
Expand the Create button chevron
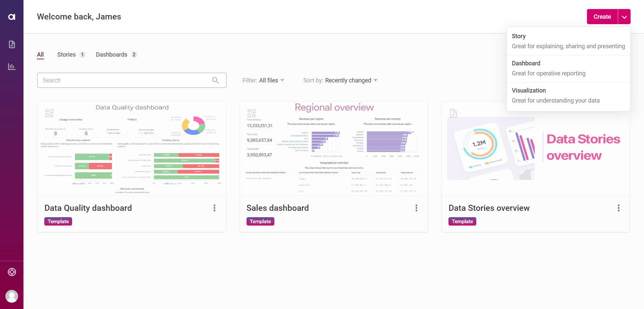click(x=624, y=16)
